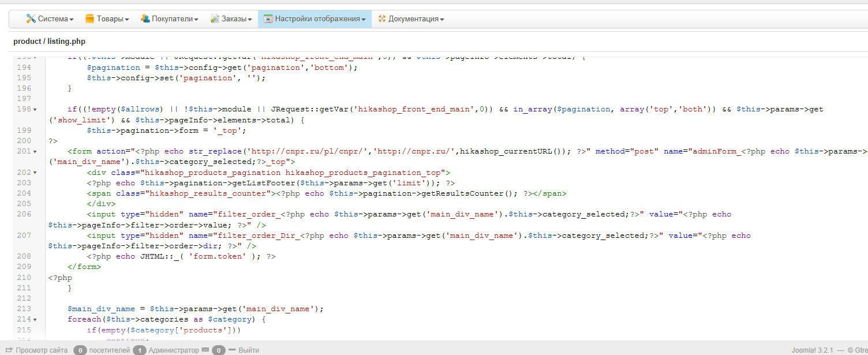
Task: Click the Документация lifebuoy icon
Action: click(381, 19)
